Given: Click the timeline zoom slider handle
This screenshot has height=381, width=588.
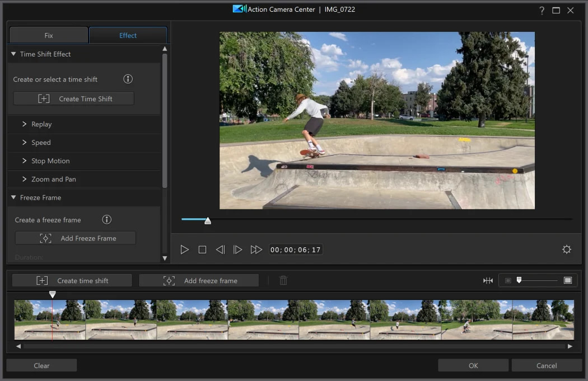Looking at the screenshot, I should coord(519,280).
